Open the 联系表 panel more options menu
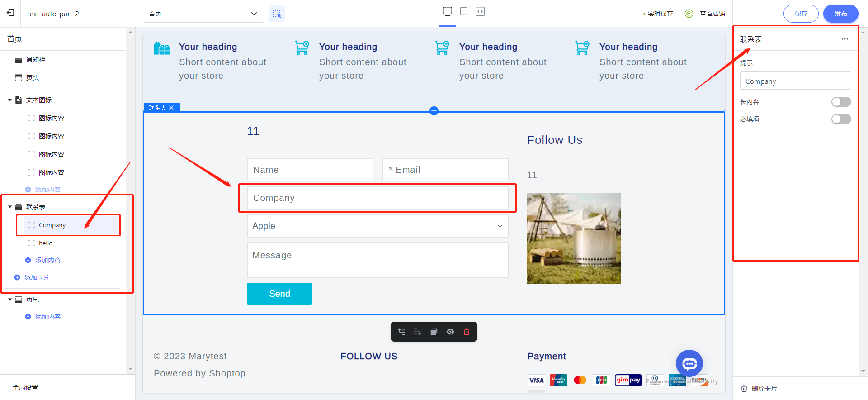 pos(844,39)
